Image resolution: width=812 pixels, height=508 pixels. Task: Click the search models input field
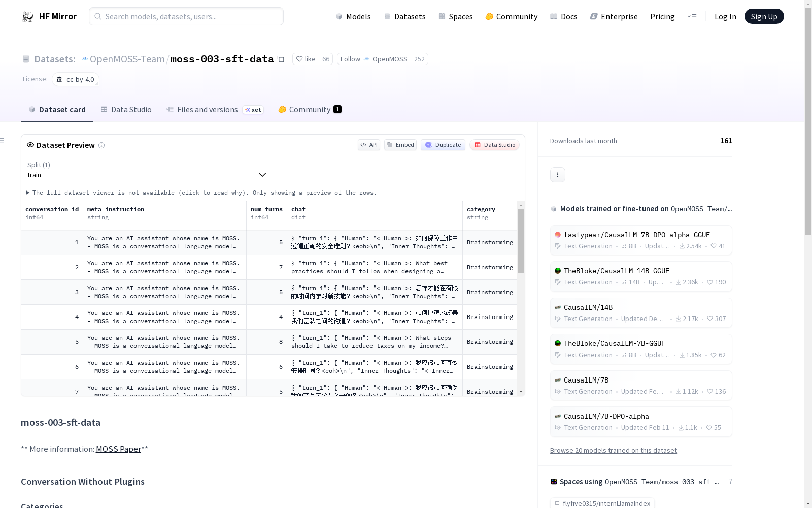[x=186, y=16]
